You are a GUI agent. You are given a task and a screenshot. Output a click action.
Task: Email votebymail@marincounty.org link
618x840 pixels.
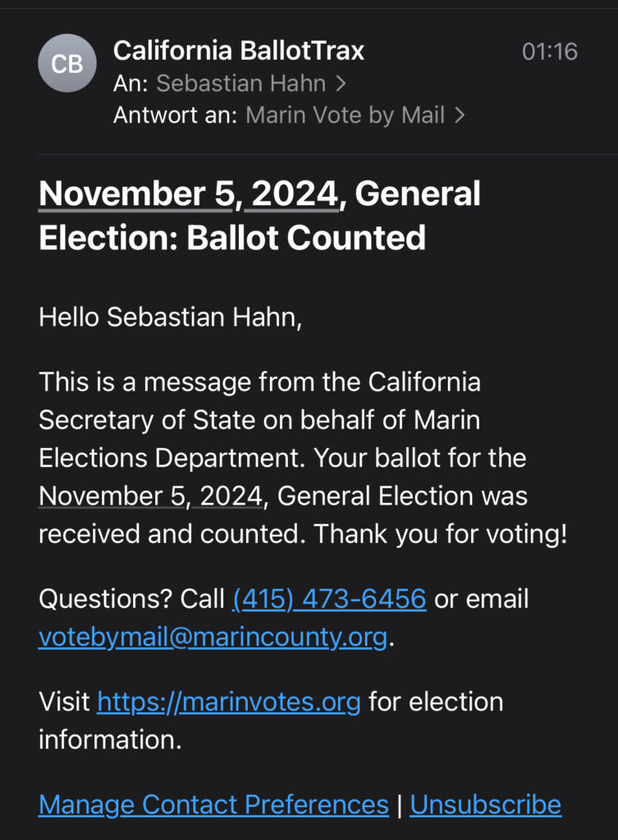point(213,637)
